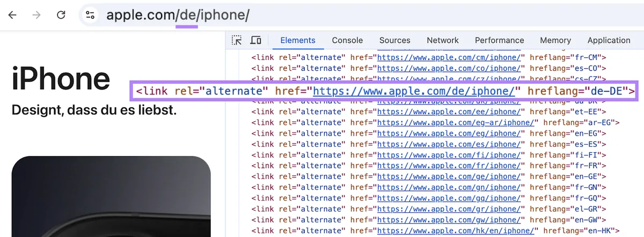Screen dimensions: 644x237
Task: Select the hreflang="fr-GN" attribute text
Action: 566,187
